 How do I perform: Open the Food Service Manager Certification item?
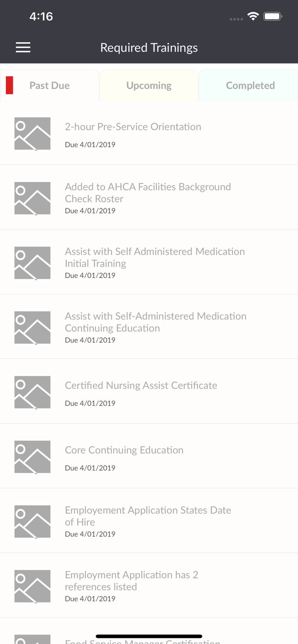click(142, 641)
